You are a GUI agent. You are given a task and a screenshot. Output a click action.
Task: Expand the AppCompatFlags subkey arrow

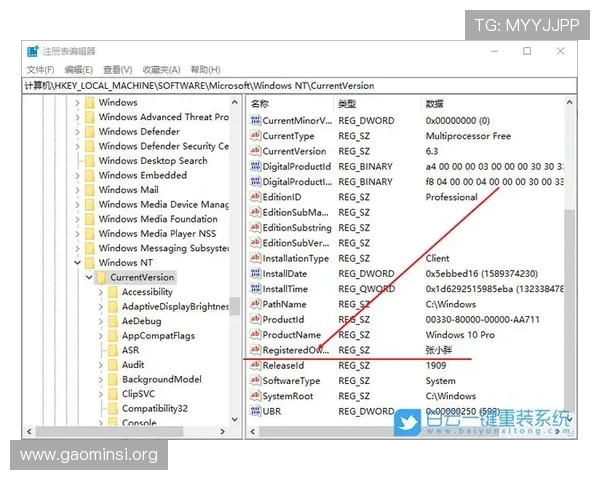click(101, 336)
